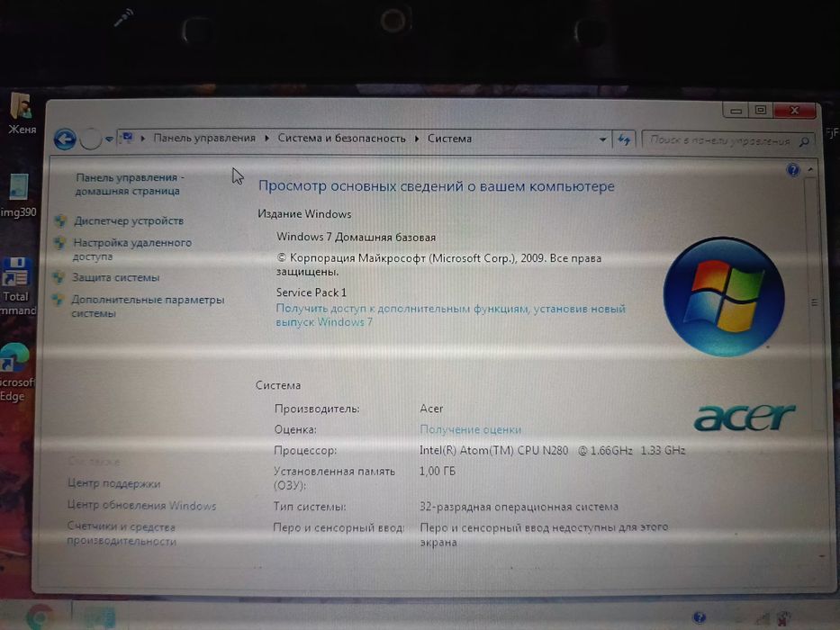Open the 'Женя' desktop folder icon
The image size is (840, 630).
coord(22,112)
